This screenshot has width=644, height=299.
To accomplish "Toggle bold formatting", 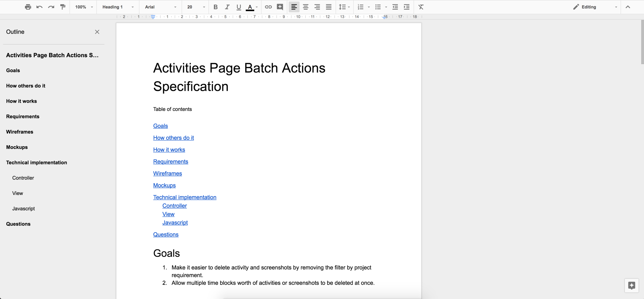I will click(216, 7).
